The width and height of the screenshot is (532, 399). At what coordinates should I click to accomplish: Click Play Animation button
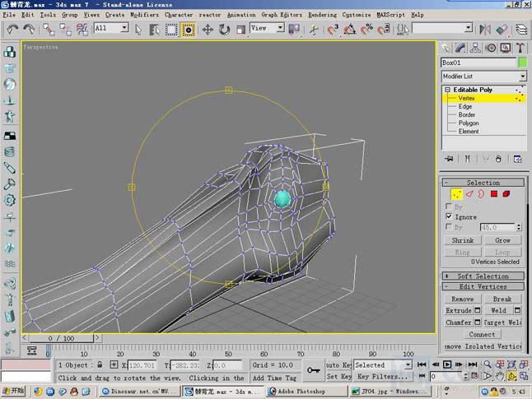pos(447,364)
